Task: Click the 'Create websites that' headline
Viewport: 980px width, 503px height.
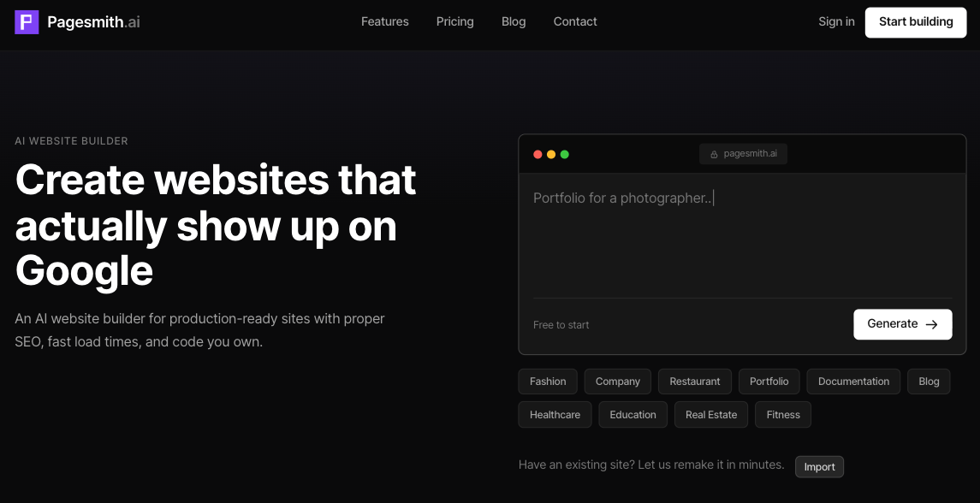Action: point(216,180)
